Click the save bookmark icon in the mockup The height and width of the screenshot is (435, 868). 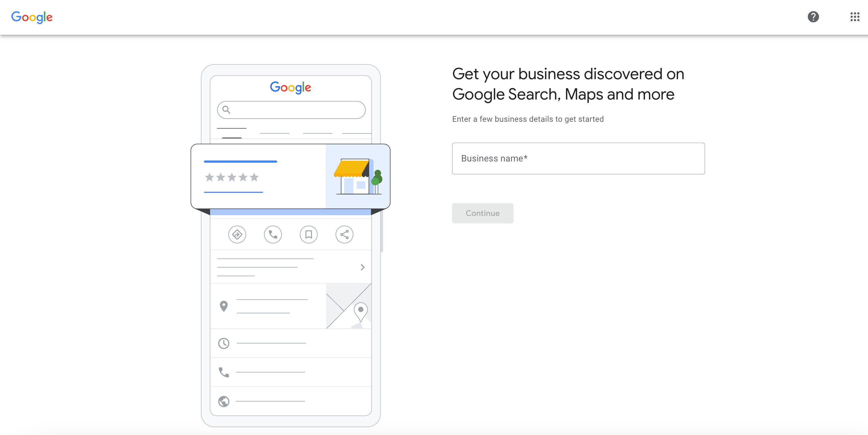(x=309, y=234)
